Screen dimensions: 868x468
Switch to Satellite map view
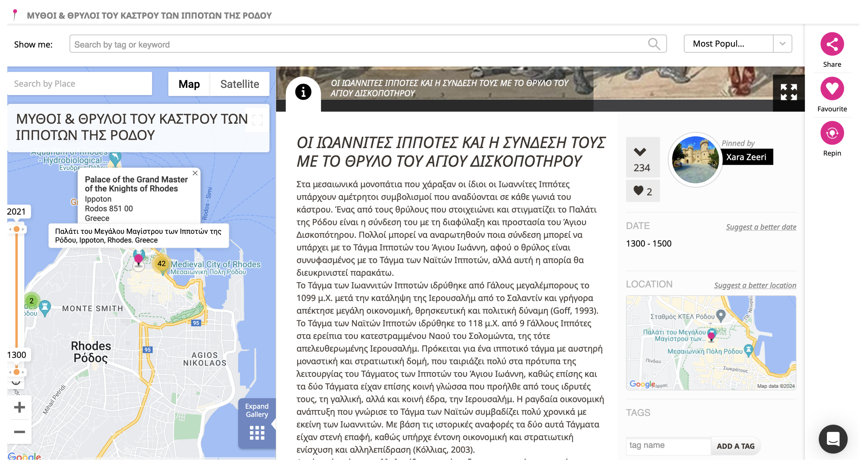[x=239, y=84]
